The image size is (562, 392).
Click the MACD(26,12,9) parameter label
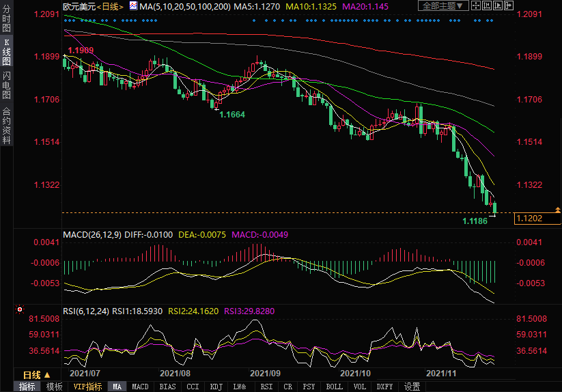click(92, 234)
